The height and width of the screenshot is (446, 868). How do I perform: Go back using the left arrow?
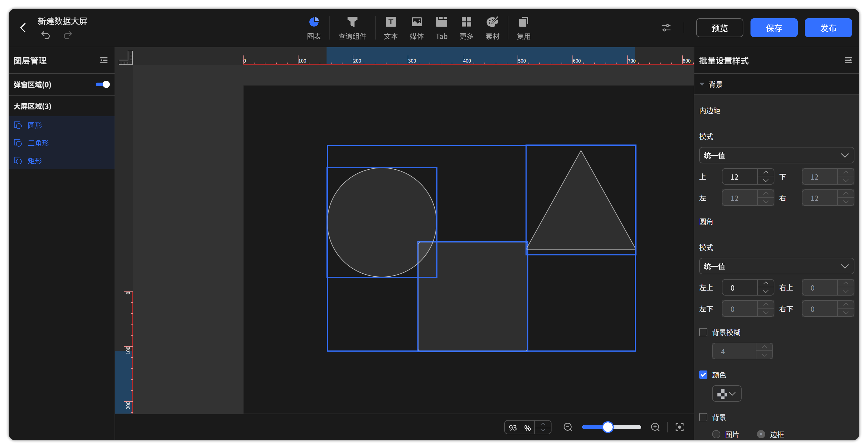[x=23, y=28]
